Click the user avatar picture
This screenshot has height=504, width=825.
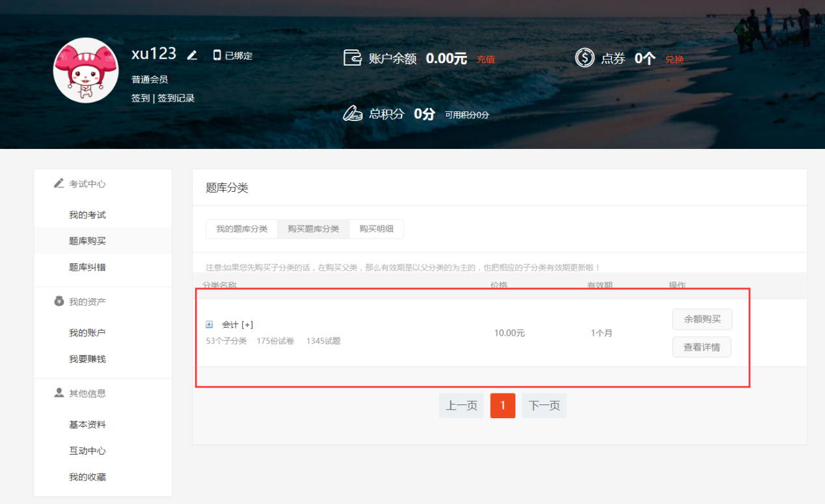(x=85, y=70)
